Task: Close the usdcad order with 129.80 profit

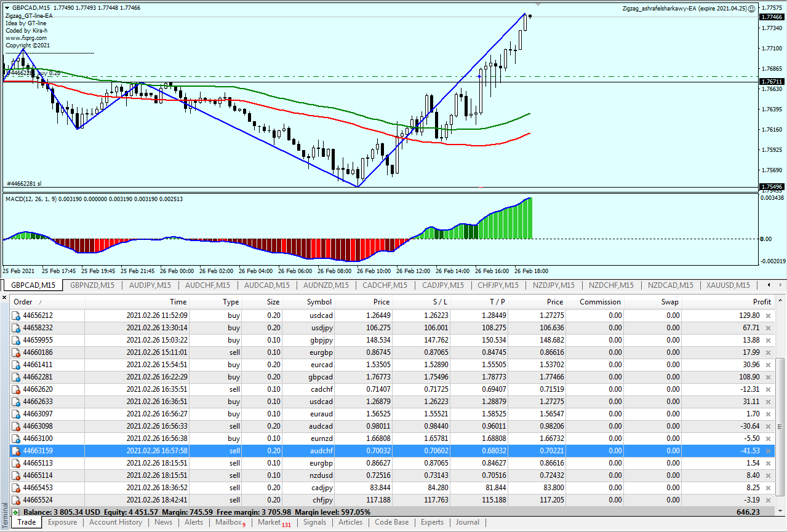Action: [x=768, y=316]
